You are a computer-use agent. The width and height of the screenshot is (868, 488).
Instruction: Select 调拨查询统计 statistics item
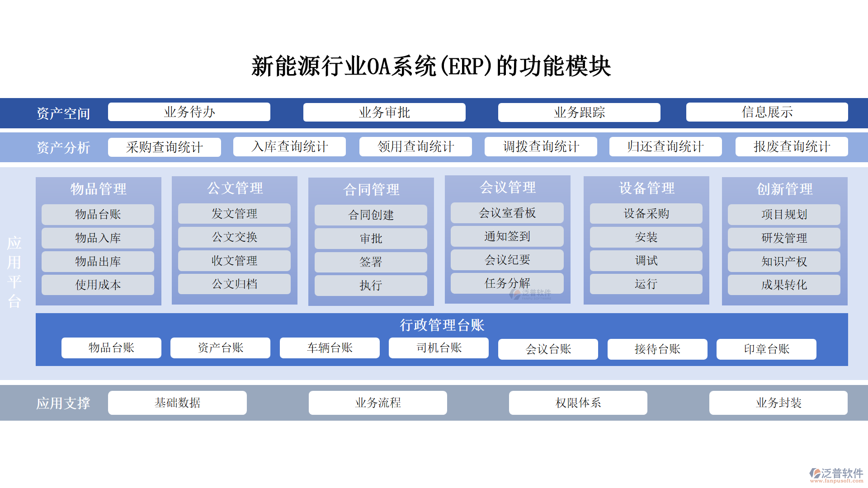pos(541,146)
